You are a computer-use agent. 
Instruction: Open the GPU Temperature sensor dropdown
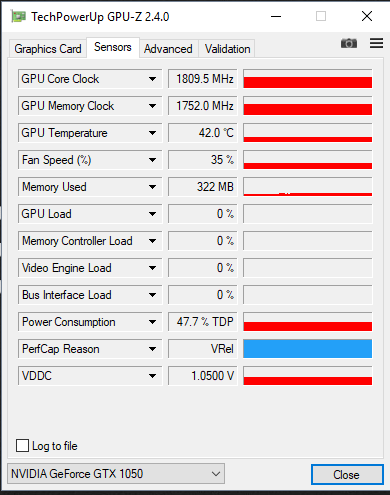coord(152,133)
